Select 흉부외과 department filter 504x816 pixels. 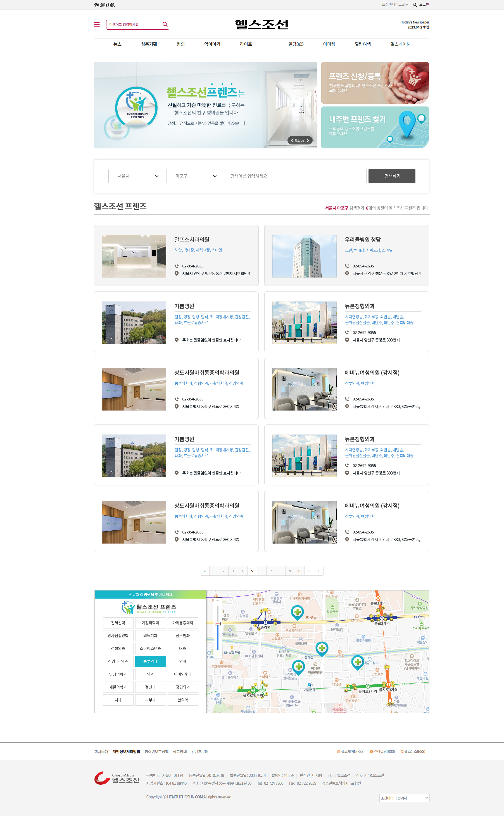150,661
